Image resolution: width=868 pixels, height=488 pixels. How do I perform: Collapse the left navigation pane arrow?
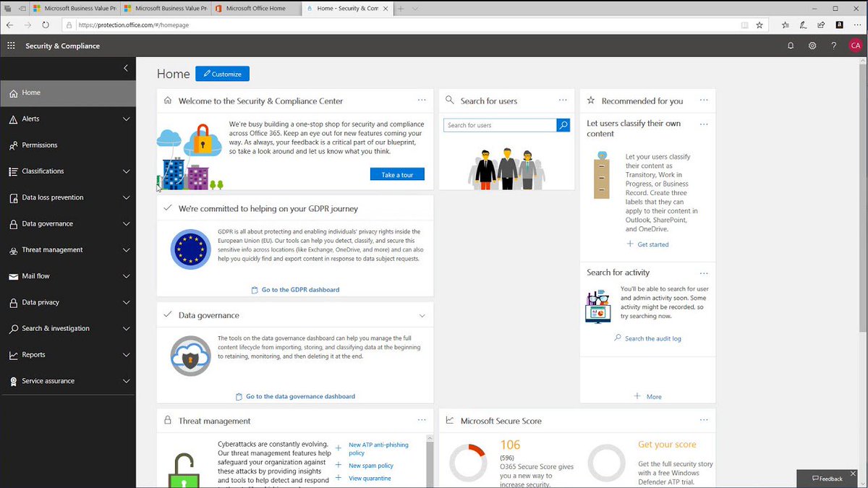pyautogui.click(x=126, y=68)
